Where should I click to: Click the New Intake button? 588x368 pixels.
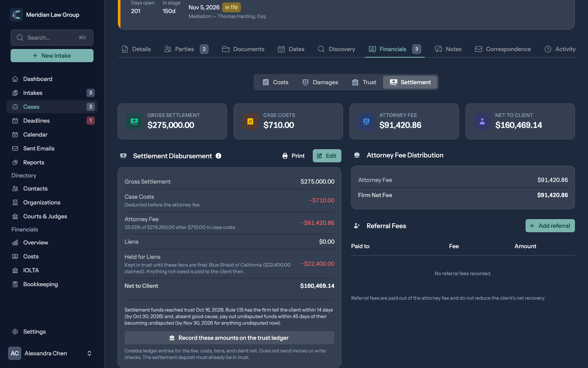tap(52, 55)
